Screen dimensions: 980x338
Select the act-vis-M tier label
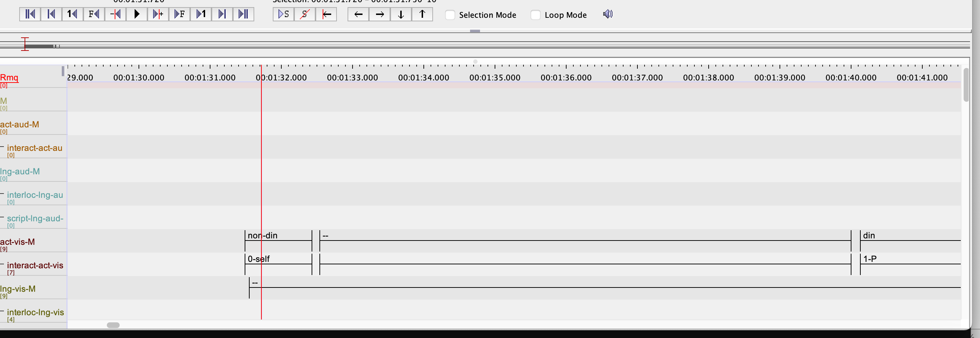pyautogui.click(x=17, y=242)
